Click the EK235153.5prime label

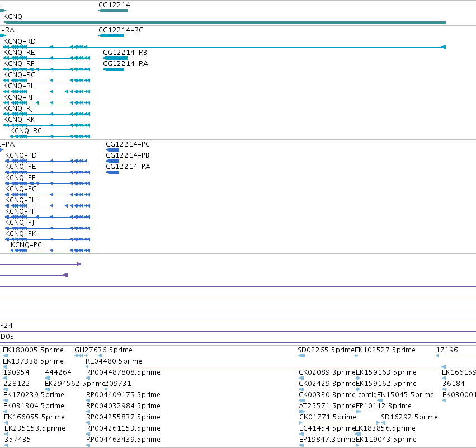coord(35,429)
